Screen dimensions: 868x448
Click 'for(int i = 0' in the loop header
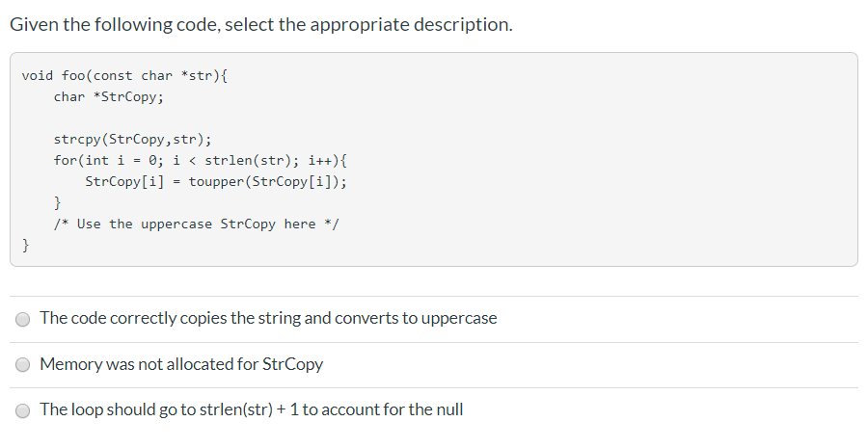[x=101, y=160]
